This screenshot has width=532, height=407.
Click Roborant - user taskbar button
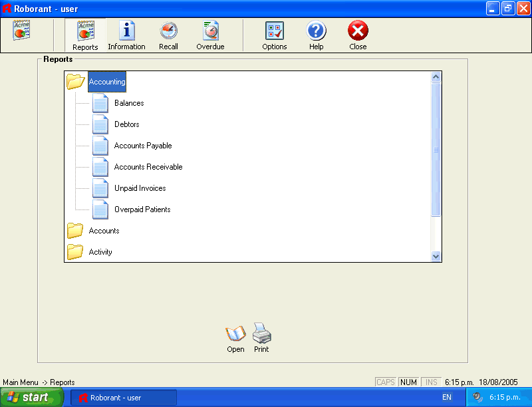(124, 398)
